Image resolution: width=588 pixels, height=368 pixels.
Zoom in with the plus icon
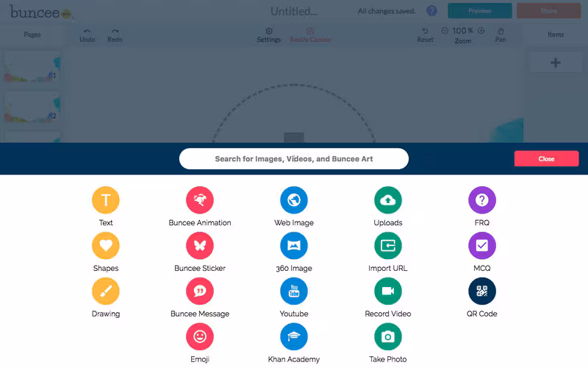[x=481, y=31]
